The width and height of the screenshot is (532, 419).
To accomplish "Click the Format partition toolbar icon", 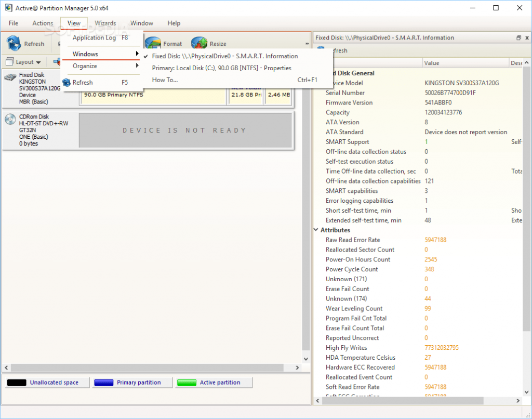I will tap(153, 44).
